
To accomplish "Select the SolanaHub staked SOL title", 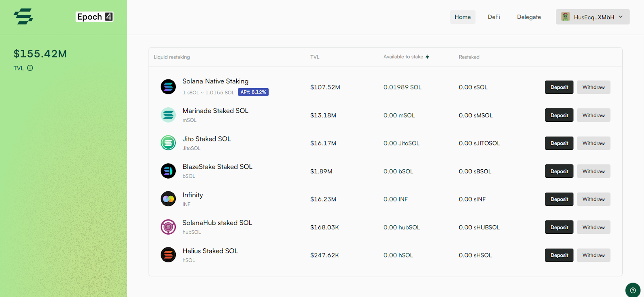I will [217, 222].
